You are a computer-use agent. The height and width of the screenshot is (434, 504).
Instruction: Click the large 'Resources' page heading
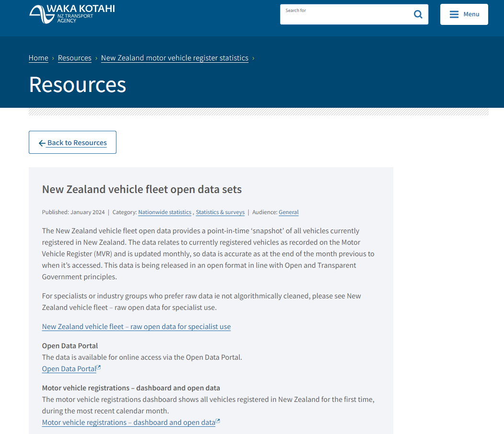pos(78,84)
